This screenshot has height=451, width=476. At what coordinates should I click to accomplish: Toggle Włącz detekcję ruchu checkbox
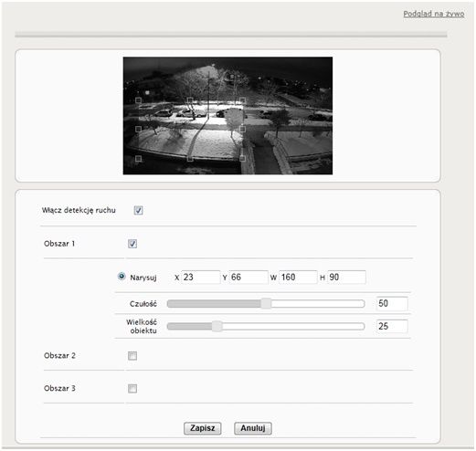click(x=138, y=210)
